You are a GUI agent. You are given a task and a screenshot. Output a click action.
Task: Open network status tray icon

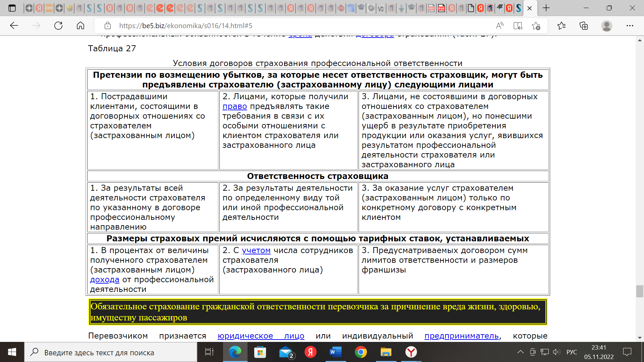(545, 352)
